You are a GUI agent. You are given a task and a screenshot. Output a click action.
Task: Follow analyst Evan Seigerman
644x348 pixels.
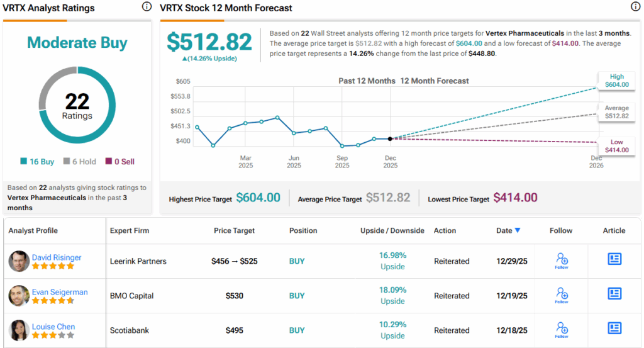[x=562, y=295]
